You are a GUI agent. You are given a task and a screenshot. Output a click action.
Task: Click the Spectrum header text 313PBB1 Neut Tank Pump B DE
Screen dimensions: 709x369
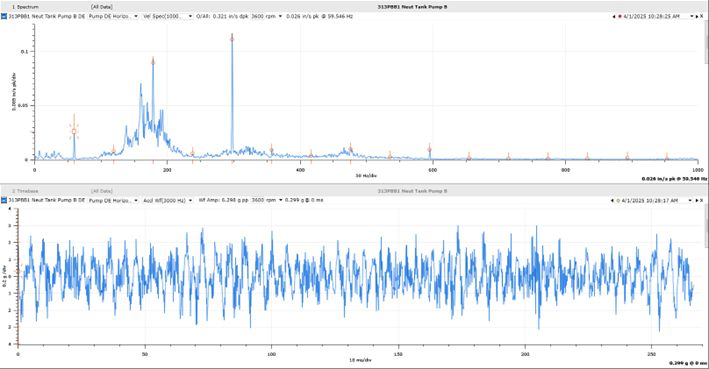point(46,16)
